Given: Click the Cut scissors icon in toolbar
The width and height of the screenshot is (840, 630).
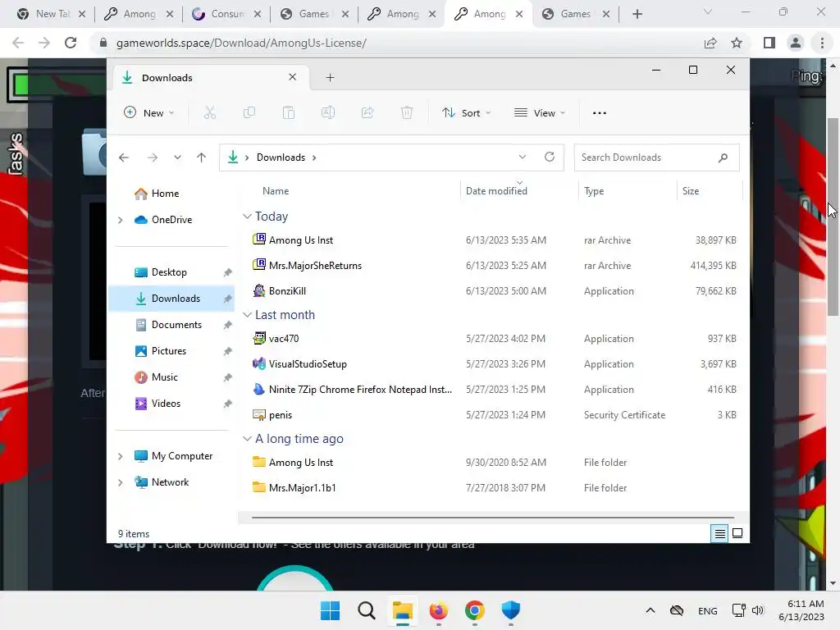Looking at the screenshot, I should click(209, 112).
